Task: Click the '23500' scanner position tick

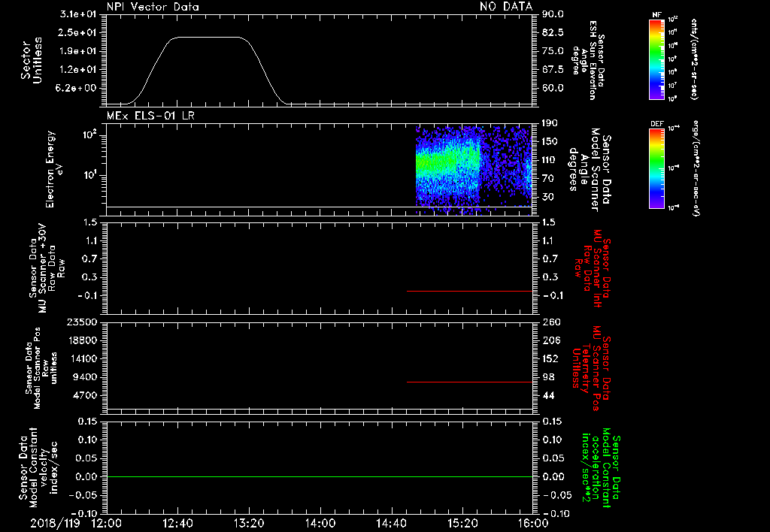Action: [81, 322]
